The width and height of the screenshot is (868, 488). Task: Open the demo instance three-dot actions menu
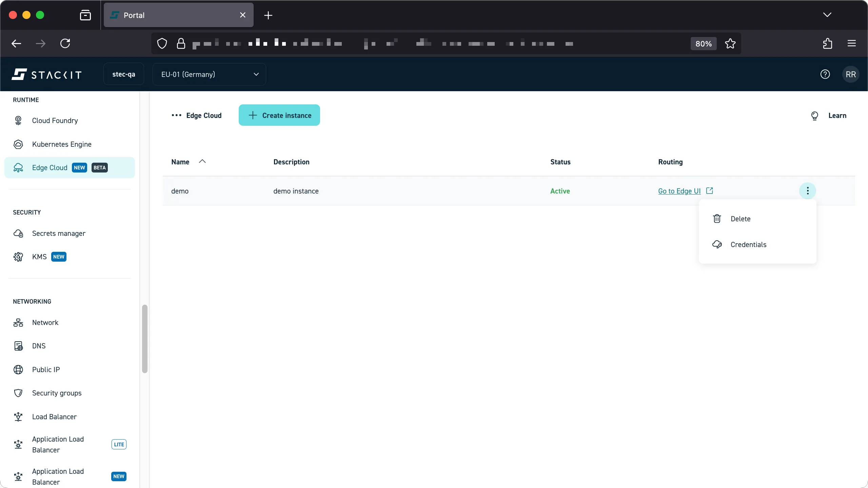coord(807,191)
